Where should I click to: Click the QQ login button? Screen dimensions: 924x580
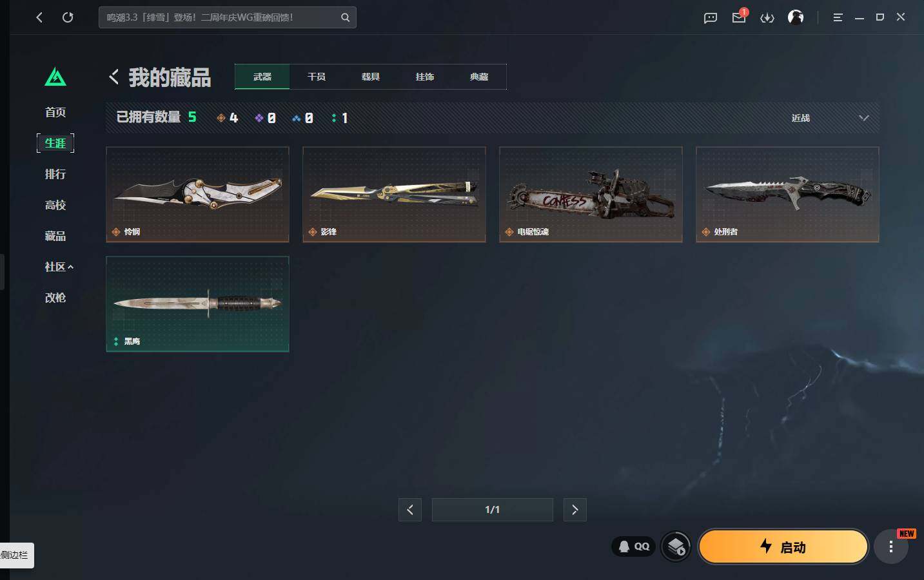coord(634,546)
